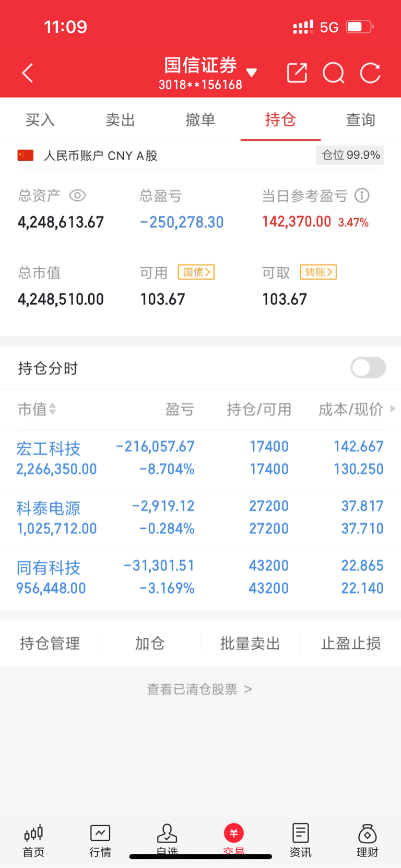
Task: Switch to the 买入 tab
Action: 40,120
